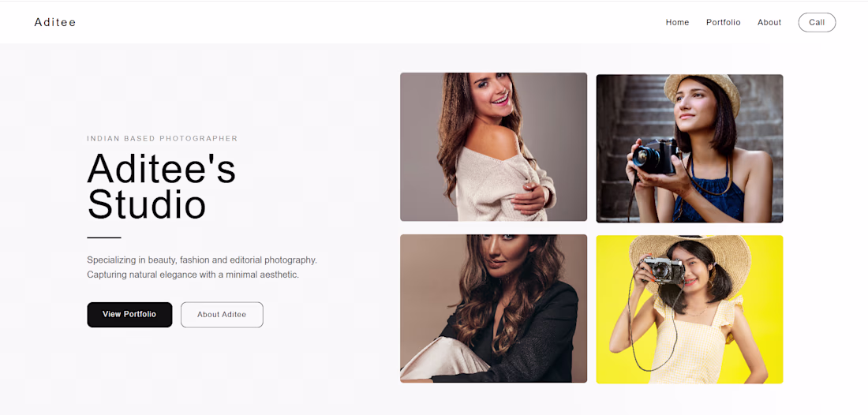Image resolution: width=868 pixels, height=415 pixels.
Task: Click the word Aditee's in the headline
Action: 161,168
